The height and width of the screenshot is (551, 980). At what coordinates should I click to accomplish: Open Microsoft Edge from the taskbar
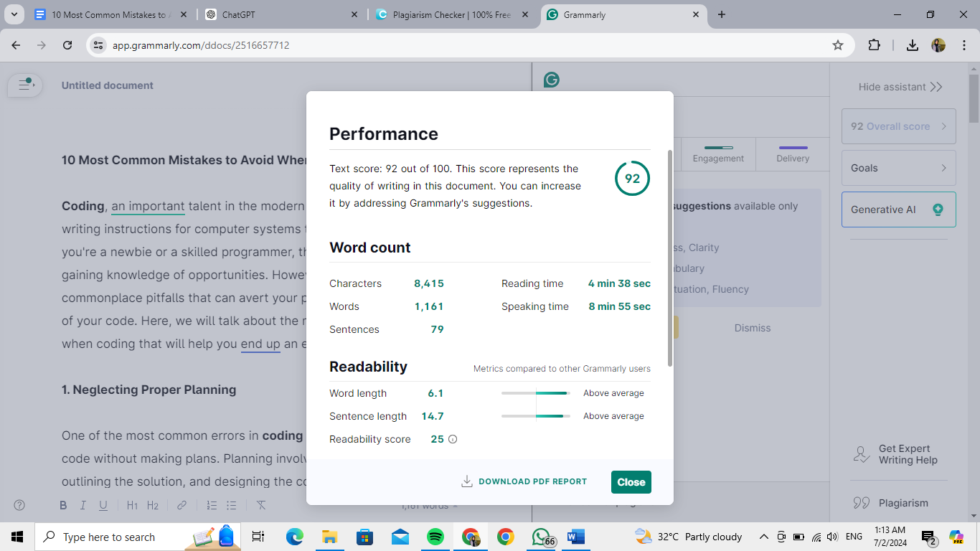click(295, 537)
